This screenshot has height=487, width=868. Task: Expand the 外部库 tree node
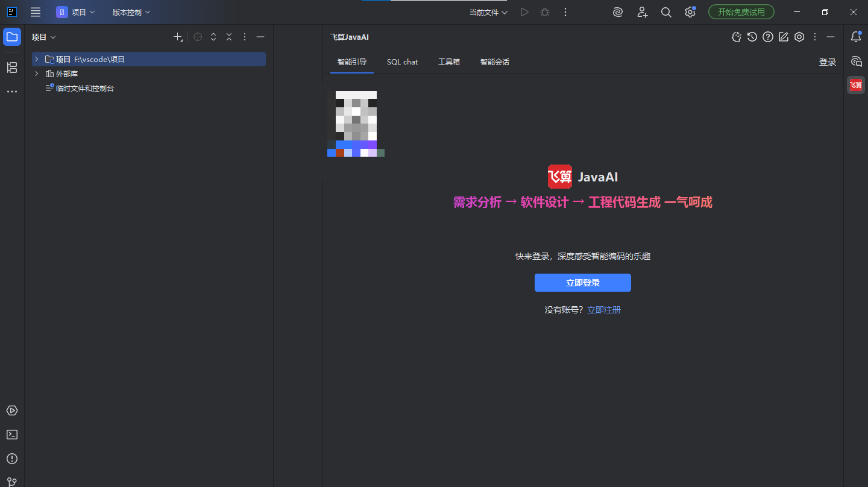(x=36, y=73)
